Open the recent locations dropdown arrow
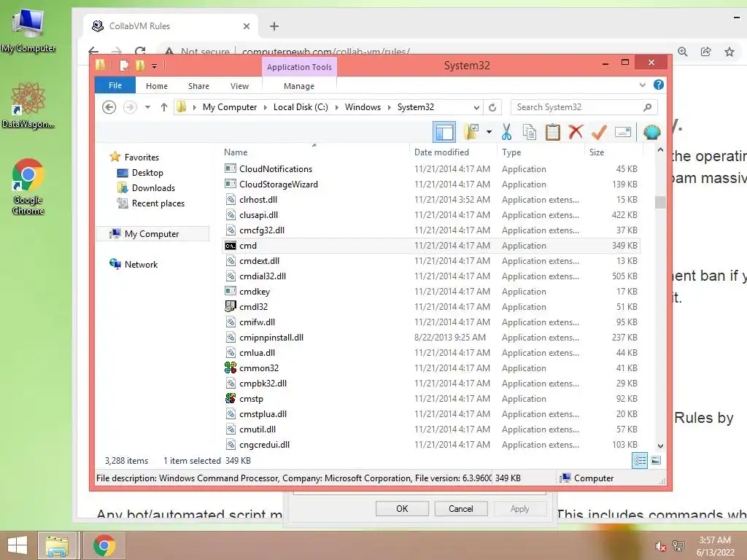 pos(147,107)
